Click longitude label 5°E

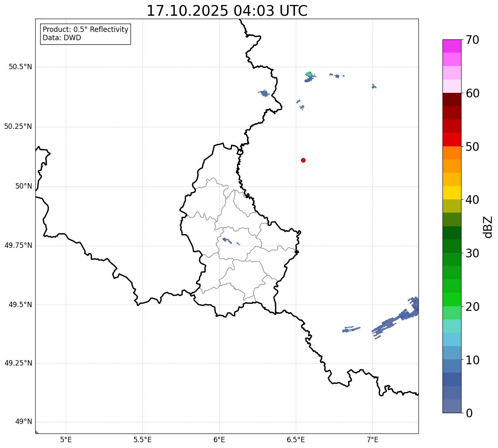tap(66, 439)
